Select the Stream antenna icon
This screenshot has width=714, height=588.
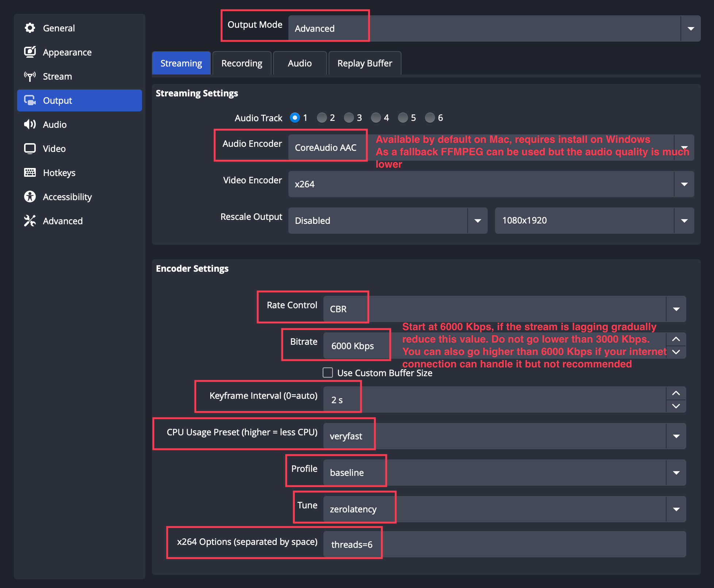coord(30,76)
